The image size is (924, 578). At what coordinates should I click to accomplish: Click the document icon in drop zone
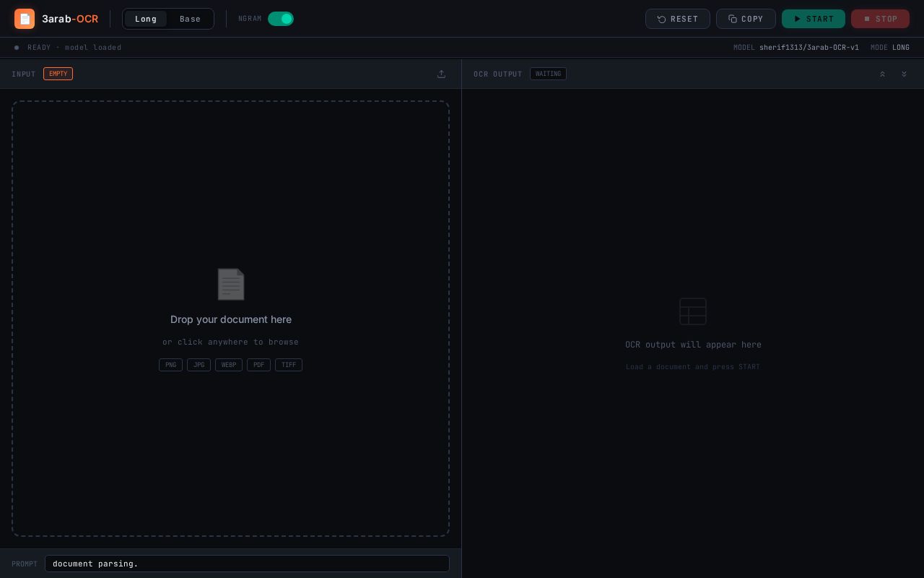click(x=231, y=284)
